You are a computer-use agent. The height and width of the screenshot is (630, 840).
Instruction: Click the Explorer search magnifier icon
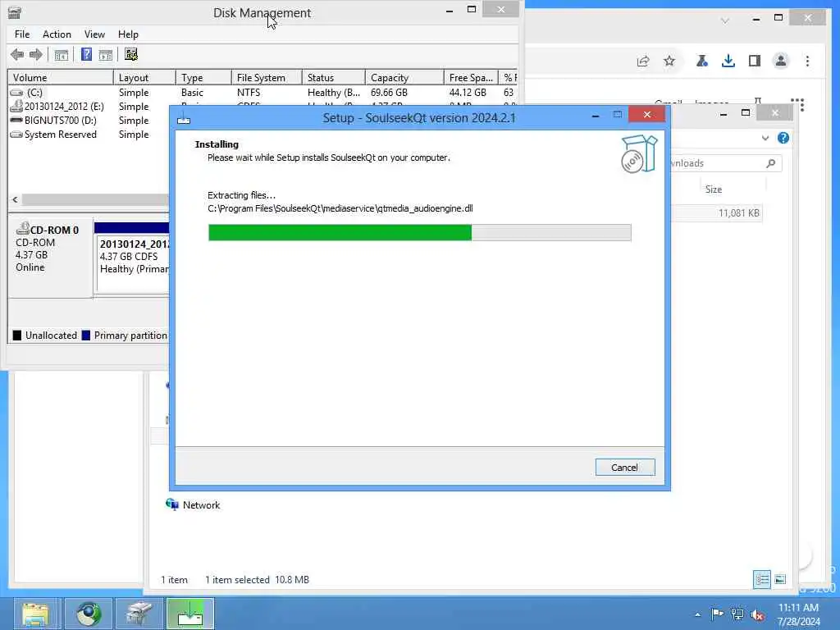[771, 163]
